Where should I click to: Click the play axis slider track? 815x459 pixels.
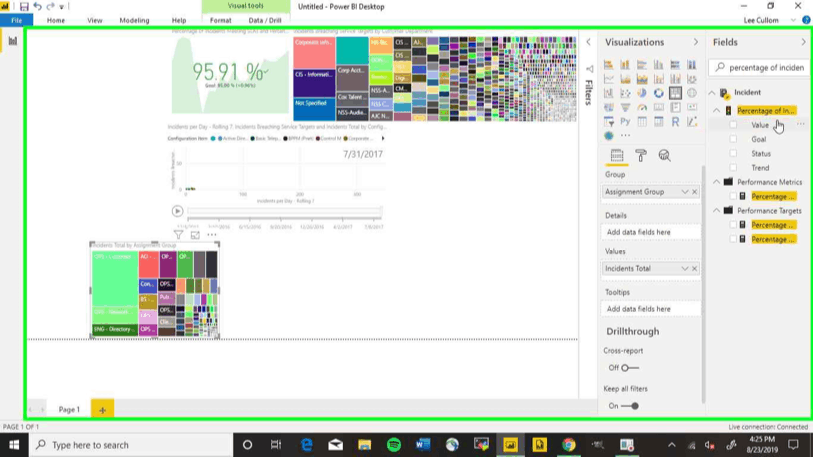coord(285,211)
